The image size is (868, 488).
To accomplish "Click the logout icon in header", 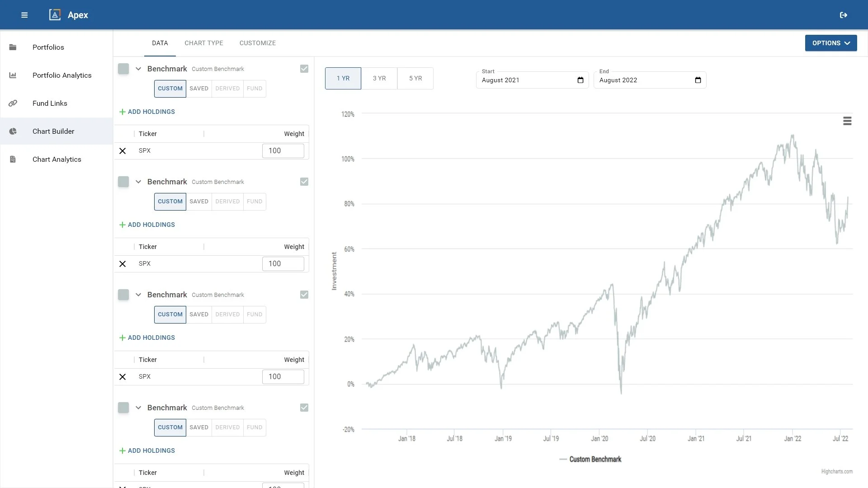I will tap(844, 15).
